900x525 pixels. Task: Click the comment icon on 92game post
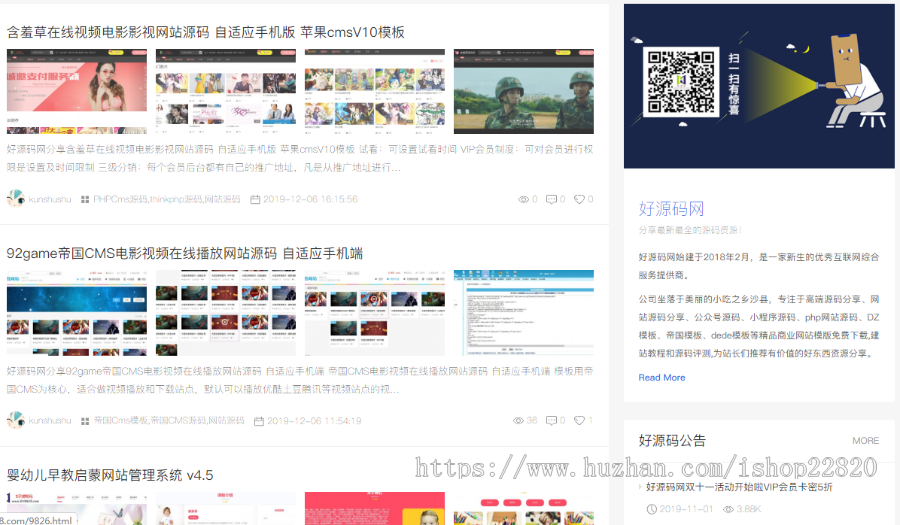pos(551,421)
